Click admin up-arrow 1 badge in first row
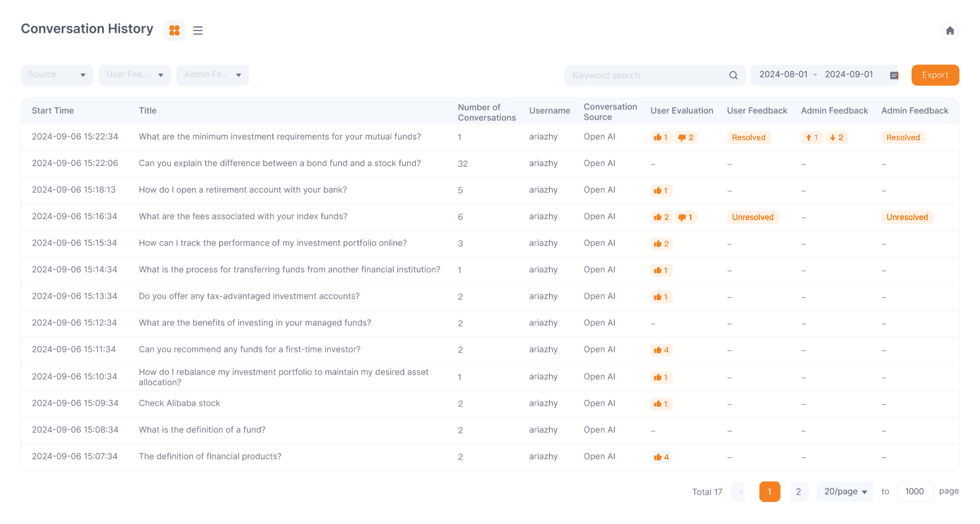 click(x=812, y=138)
